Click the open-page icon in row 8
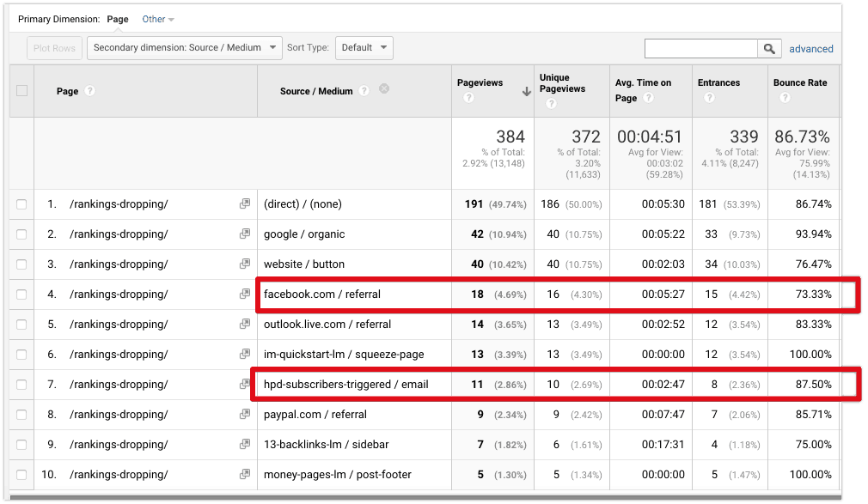Viewport: 868px width, 504px height. (x=245, y=415)
